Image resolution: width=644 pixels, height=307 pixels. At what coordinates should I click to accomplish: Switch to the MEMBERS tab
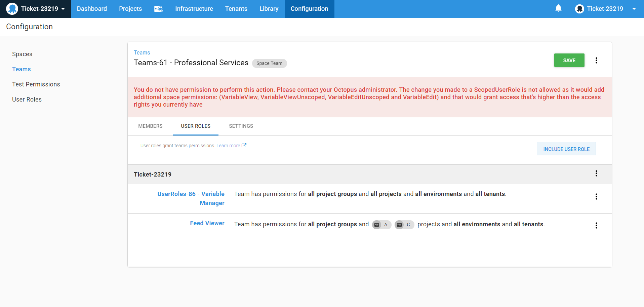click(x=150, y=126)
